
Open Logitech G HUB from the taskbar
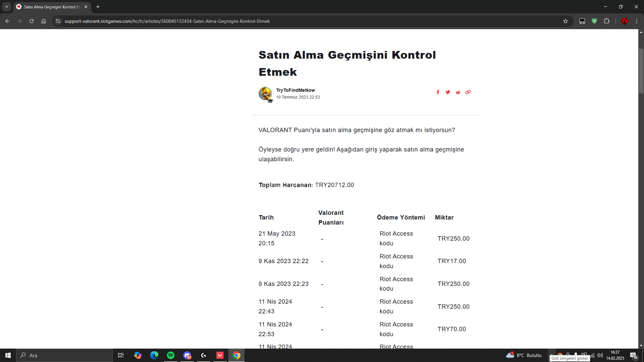[x=204, y=355]
